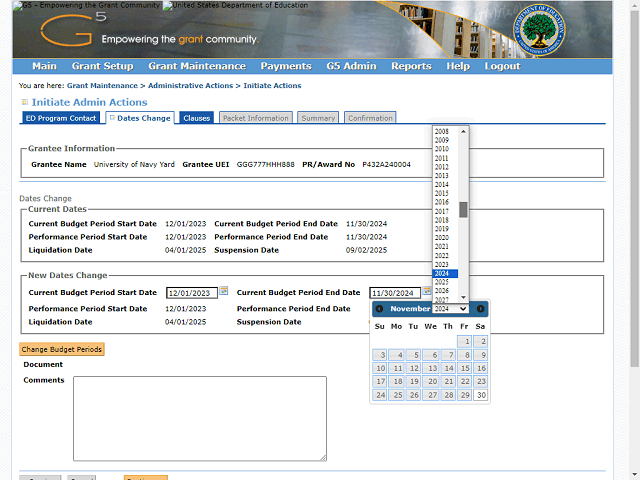The width and height of the screenshot is (640, 480).
Task: Open the Payments menu
Action: point(286,66)
